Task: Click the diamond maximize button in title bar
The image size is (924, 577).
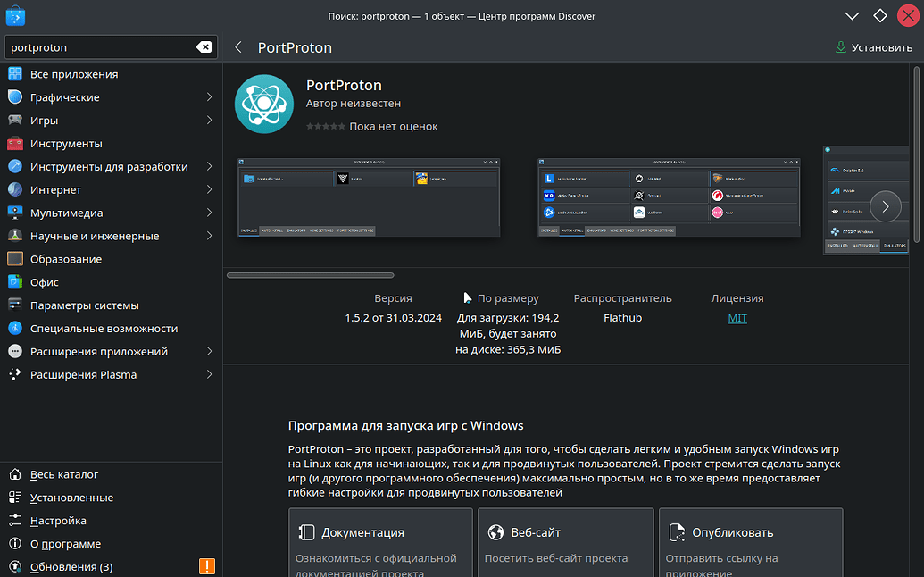Action: point(879,16)
